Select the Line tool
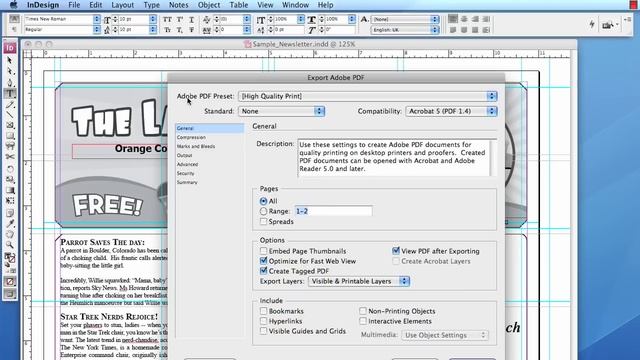This screenshot has height=360, width=640. [10, 115]
